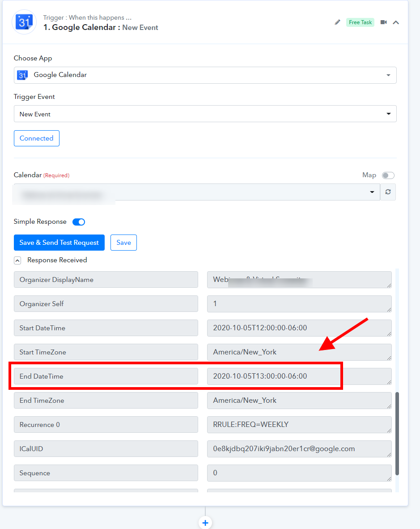Click the Save button
This screenshot has width=420, height=529.
click(123, 243)
